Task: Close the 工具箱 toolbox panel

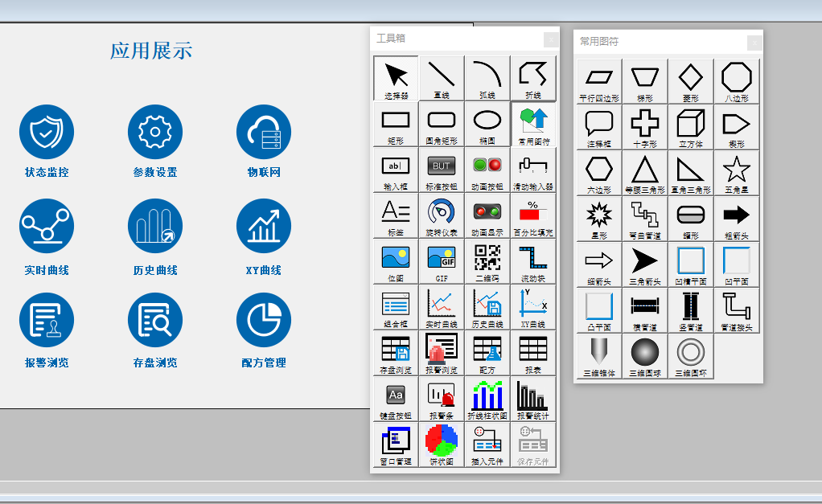Action: [550, 39]
